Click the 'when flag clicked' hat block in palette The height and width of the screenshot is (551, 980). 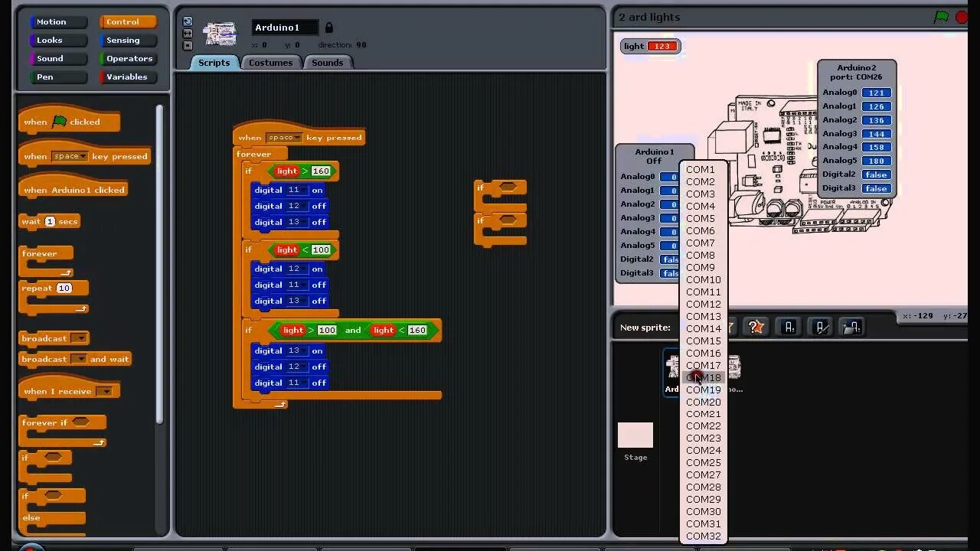tap(69, 120)
